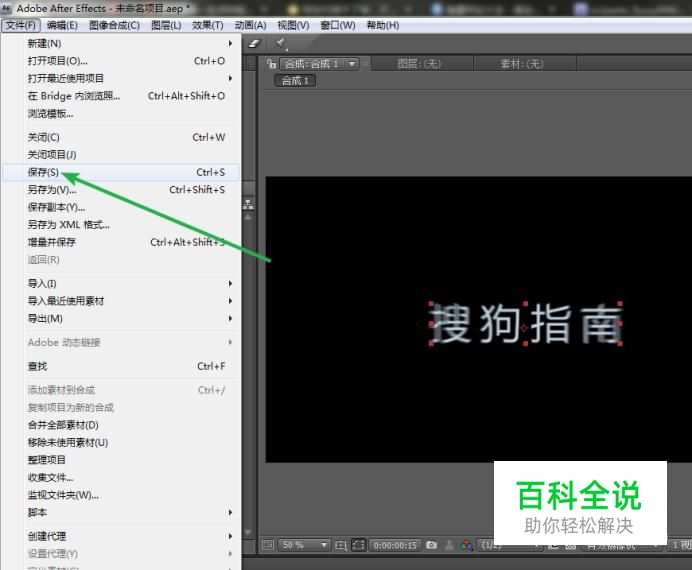Click the 搜狗指南 text layer in viewer
Image resolution: width=692 pixels, height=570 pixels.
[x=525, y=324]
